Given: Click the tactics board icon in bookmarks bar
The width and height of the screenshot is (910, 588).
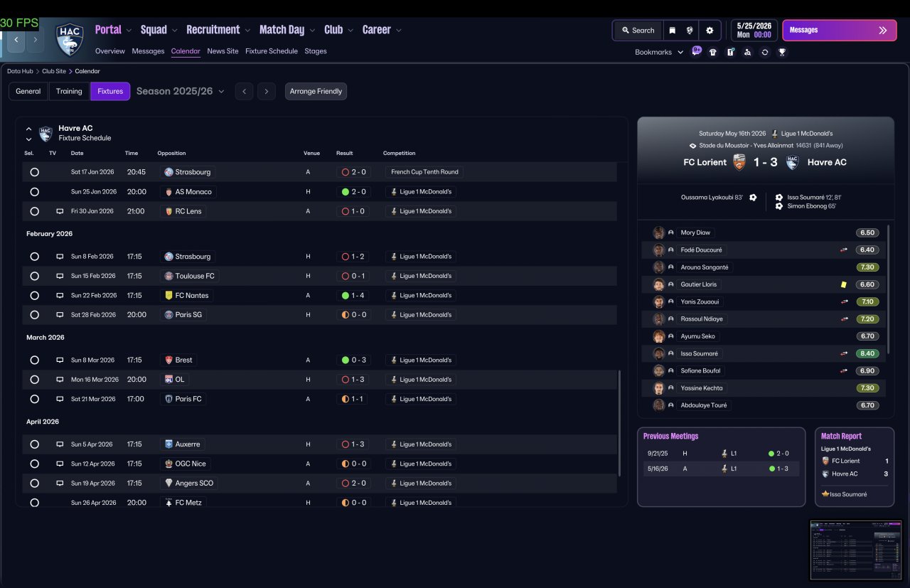Looking at the screenshot, I should [x=730, y=52].
